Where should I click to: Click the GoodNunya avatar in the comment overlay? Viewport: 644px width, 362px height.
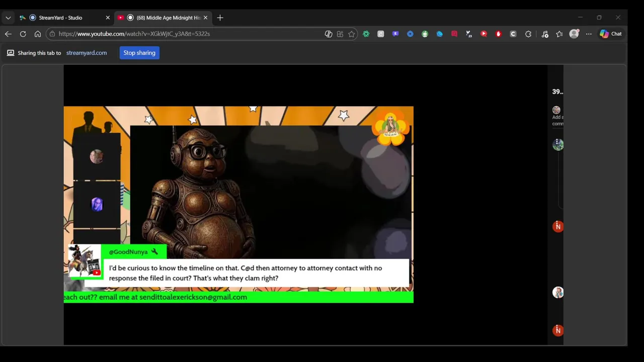click(x=85, y=261)
